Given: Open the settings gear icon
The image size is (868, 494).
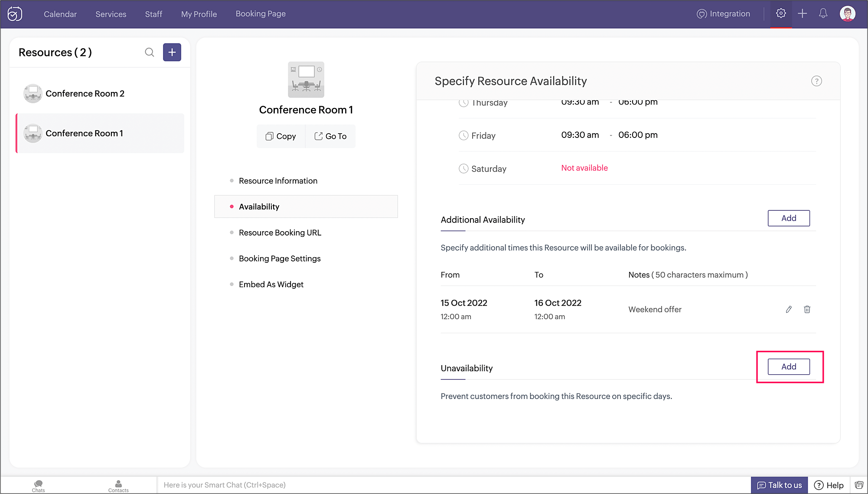Looking at the screenshot, I should [781, 13].
